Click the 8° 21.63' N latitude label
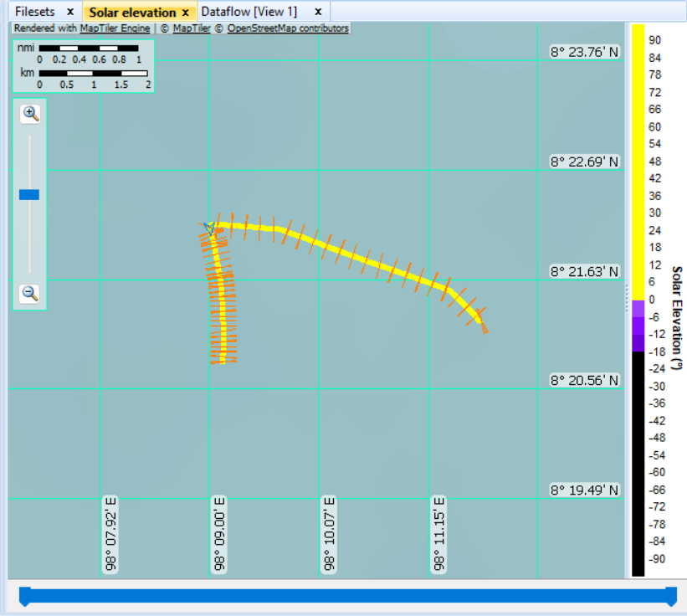 coord(584,272)
